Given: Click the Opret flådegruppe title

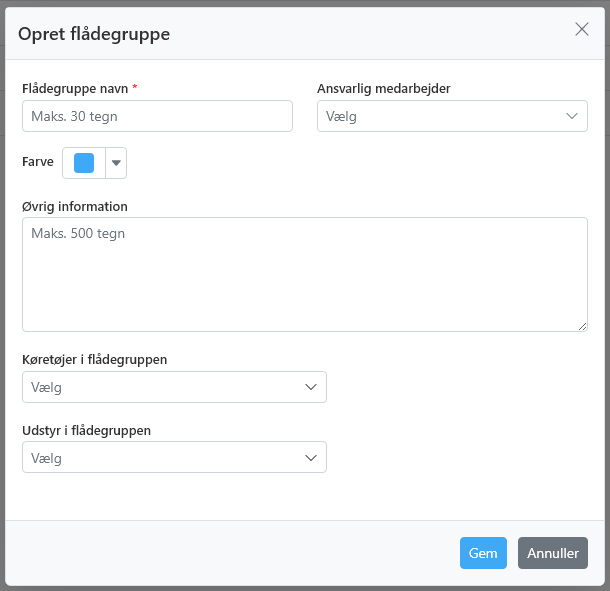Looking at the screenshot, I should (94, 34).
